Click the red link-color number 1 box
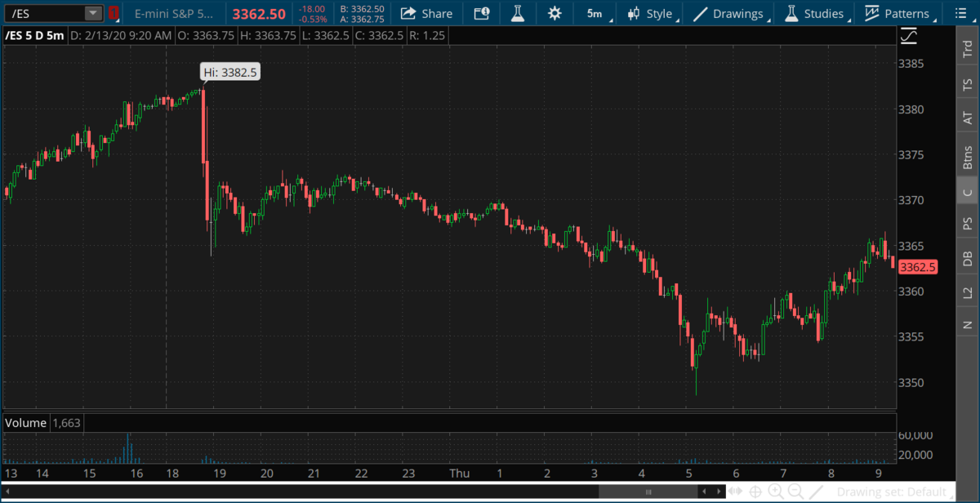This screenshot has width=980, height=503. pos(114,13)
